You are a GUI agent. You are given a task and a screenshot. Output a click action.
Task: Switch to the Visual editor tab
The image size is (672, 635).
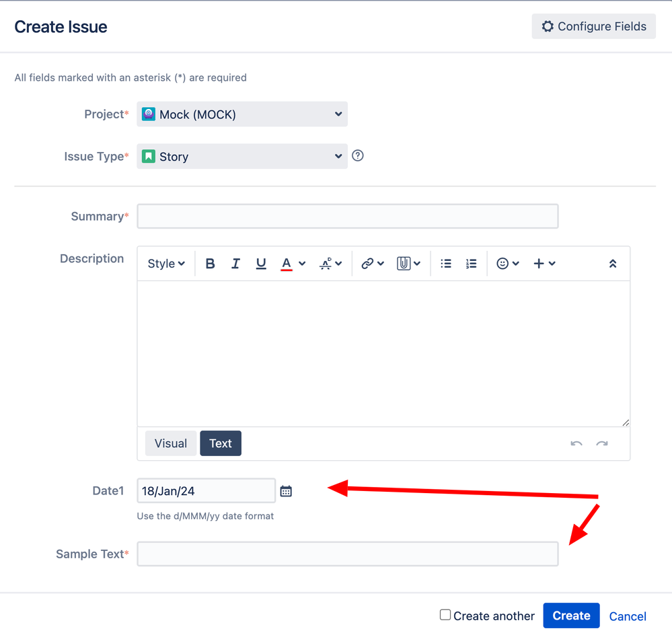(171, 443)
